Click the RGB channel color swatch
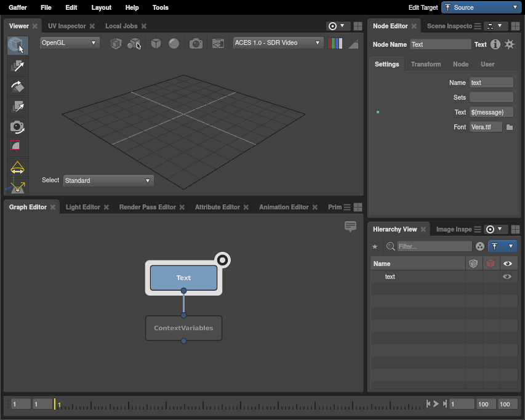525x420 pixels. coord(335,44)
